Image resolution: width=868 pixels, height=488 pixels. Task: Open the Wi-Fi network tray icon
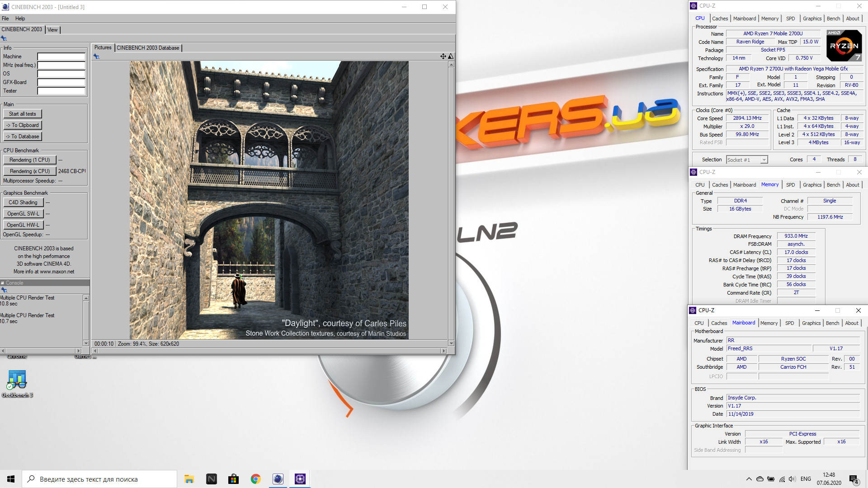point(782,479)
